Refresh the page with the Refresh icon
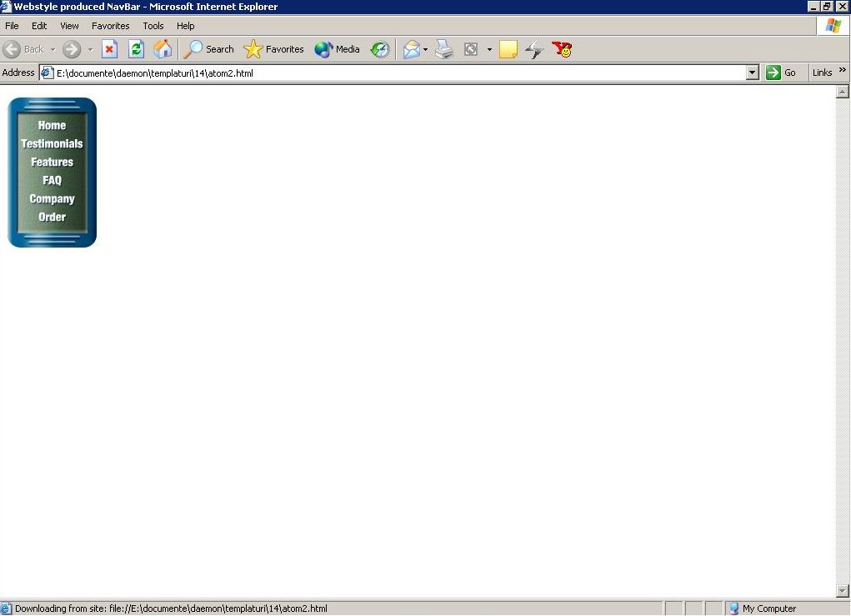Image resolution: width=851 pixels, height=616 pixels. click(x=136, y=49)
